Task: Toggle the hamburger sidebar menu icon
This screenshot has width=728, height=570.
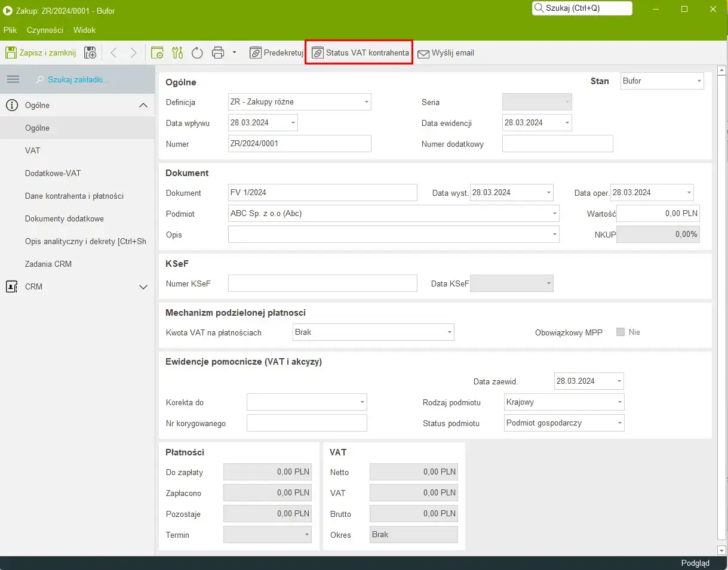Action: (x=13, y=79)
